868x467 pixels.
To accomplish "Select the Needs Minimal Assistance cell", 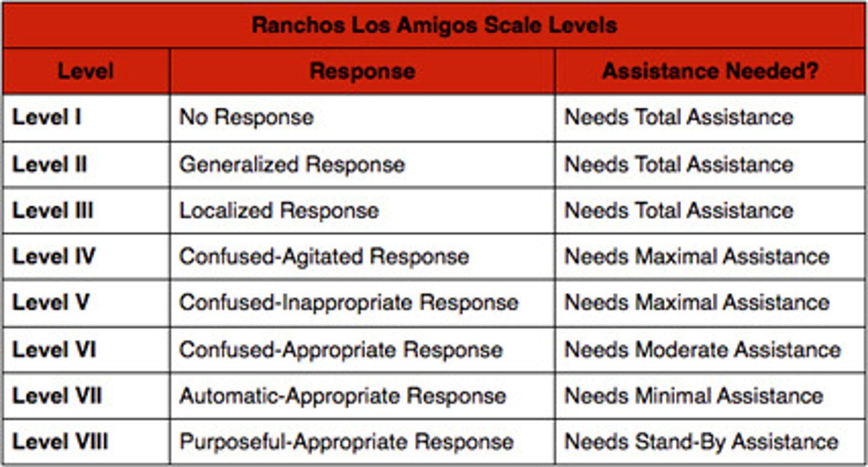I will (x=694, y=396).
